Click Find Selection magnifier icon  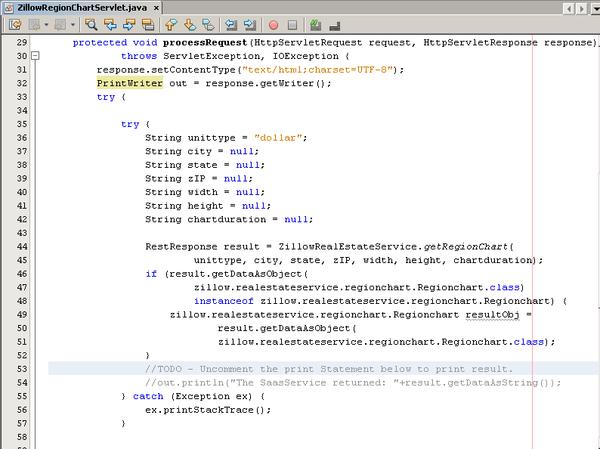(90, 24)
